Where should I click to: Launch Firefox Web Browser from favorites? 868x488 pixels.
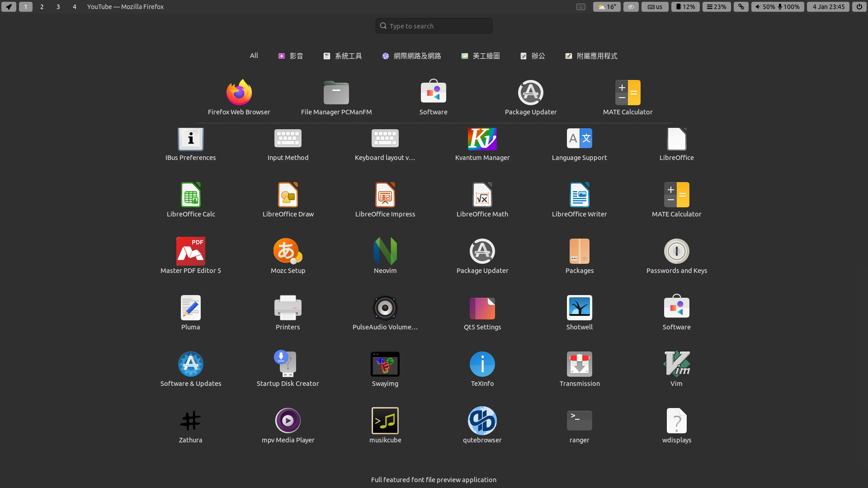[x=239, y=98]
